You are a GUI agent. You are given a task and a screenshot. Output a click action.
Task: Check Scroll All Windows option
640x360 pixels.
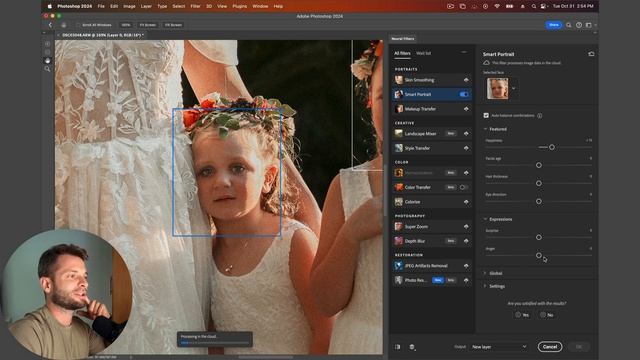pyautogui.click(x=79, y=25)
